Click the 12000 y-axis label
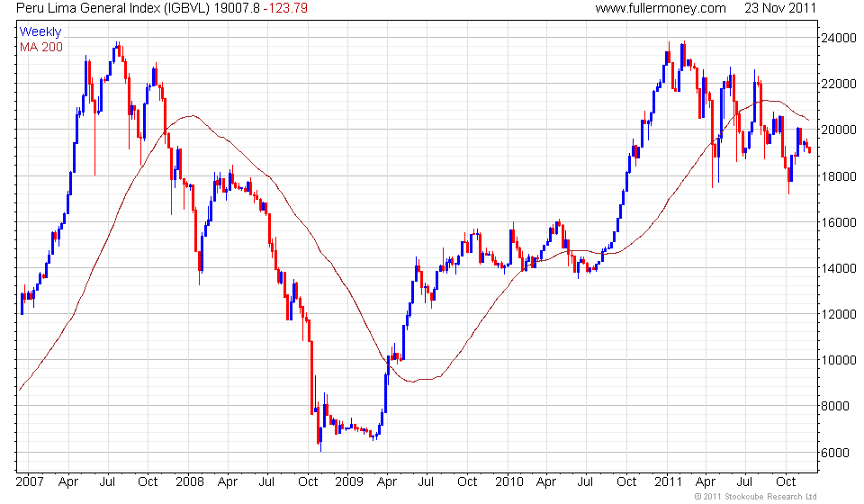This screenshot has height=504, width=864. pos(839,314)
